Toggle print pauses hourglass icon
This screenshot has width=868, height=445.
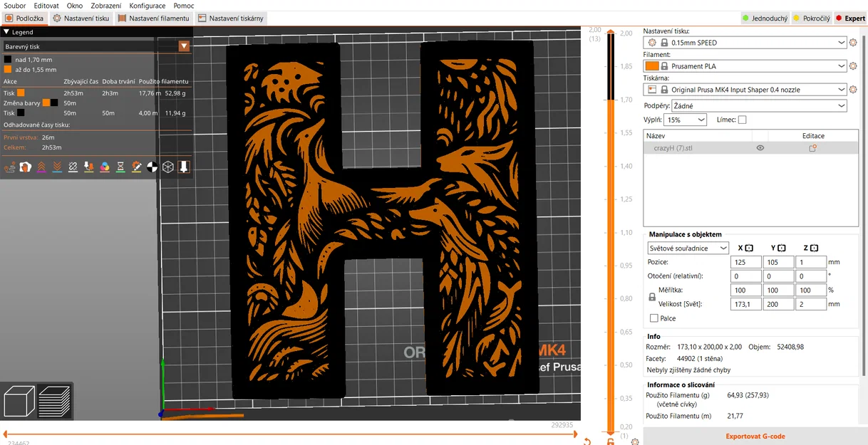(x=120, y=167)
